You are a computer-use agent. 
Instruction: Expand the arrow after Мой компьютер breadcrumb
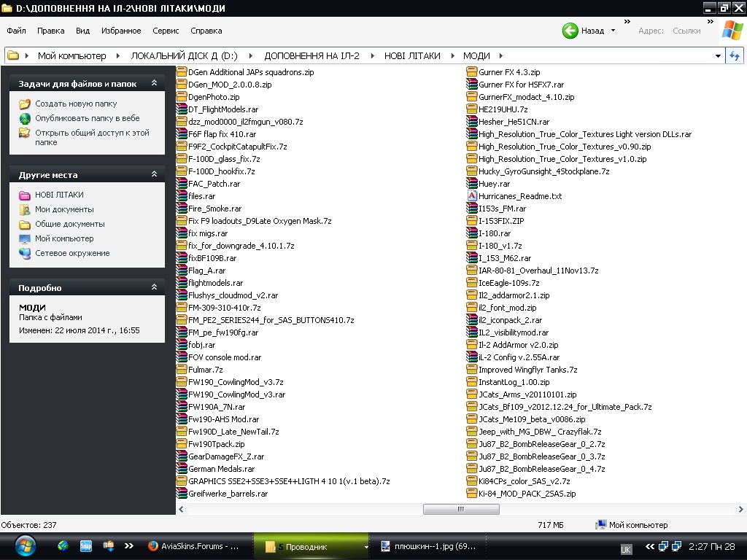click(117, 55)
